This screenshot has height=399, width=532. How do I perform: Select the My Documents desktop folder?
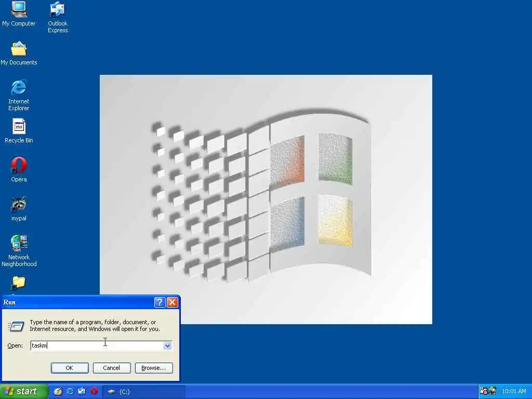click(x=19, y=54)
